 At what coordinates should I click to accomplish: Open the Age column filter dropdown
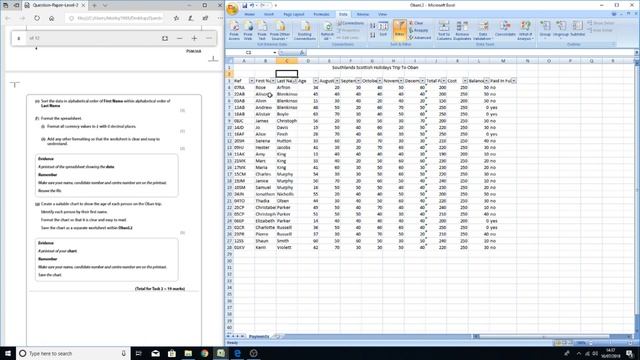click(316, 81)
